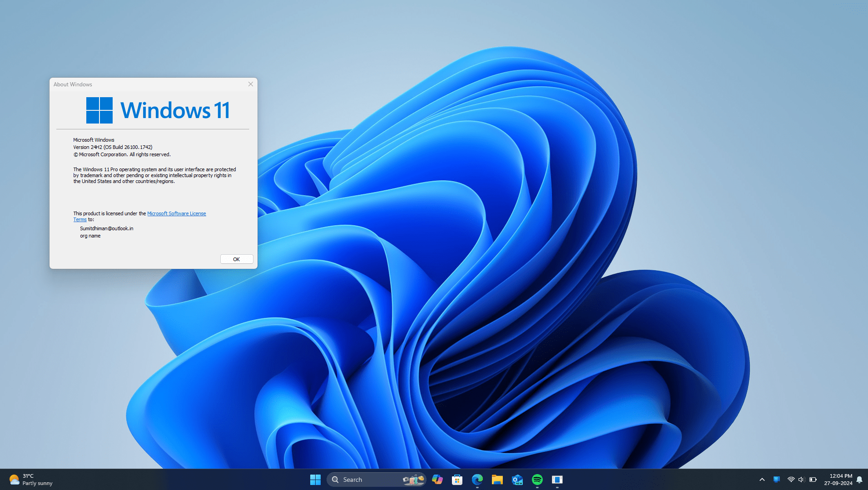
Task: Open the weather widget showing 31°C
Action: coord(31,480)
